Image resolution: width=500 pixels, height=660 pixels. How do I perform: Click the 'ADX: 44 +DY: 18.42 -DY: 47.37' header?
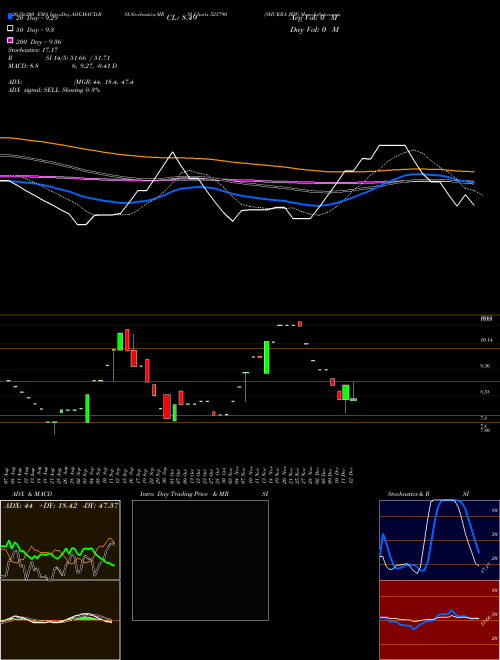pyautogui.click(x=61, y=506)
